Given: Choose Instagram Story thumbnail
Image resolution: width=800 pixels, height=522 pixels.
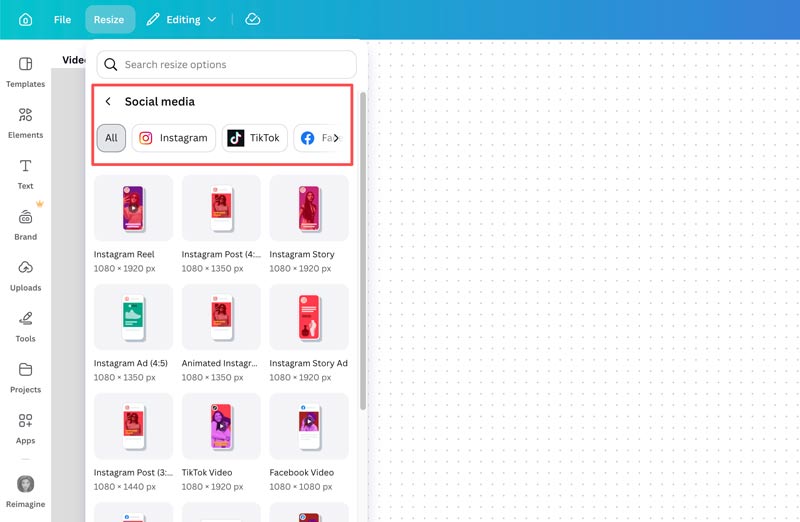Looking at the screenshot, I should (309, 208).
